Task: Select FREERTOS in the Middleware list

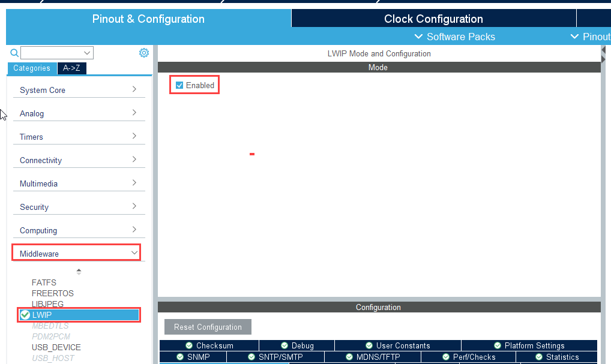Action: pos(53,293)
